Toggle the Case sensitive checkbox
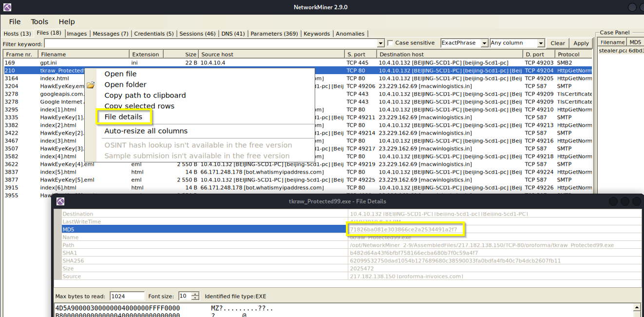This screenshot has height=317, width=644. (x=390, y=43)
